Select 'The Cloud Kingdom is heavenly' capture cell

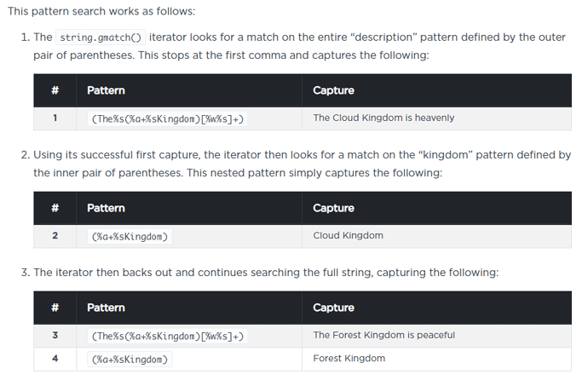383,118
